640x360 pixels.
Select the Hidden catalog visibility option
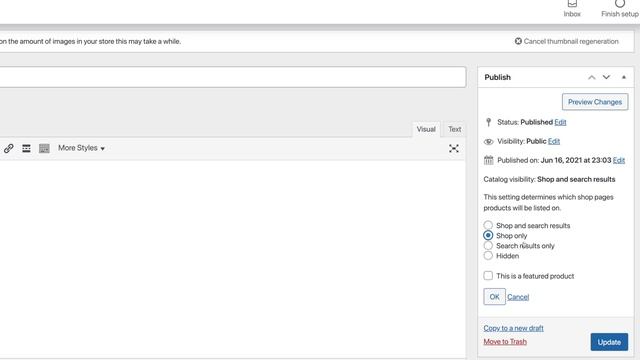488,256
